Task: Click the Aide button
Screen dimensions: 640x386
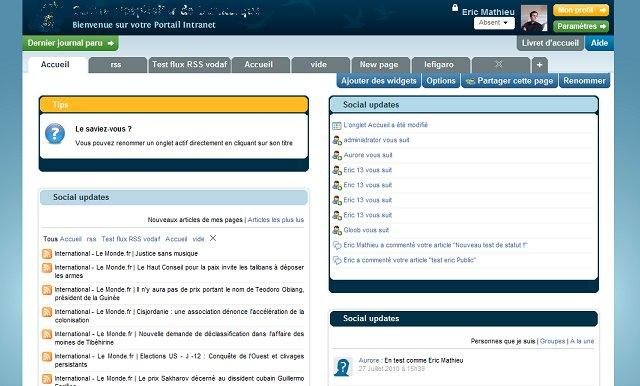Action: tap(599, 43)
